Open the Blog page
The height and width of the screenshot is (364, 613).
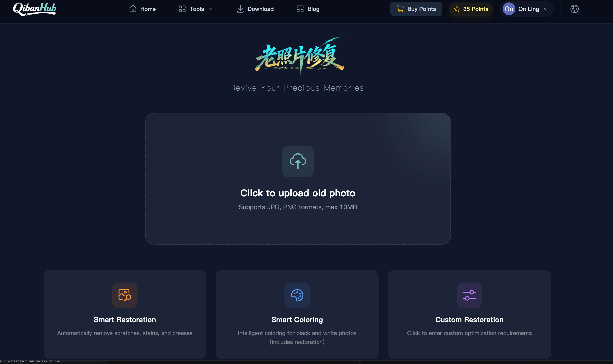308,9
